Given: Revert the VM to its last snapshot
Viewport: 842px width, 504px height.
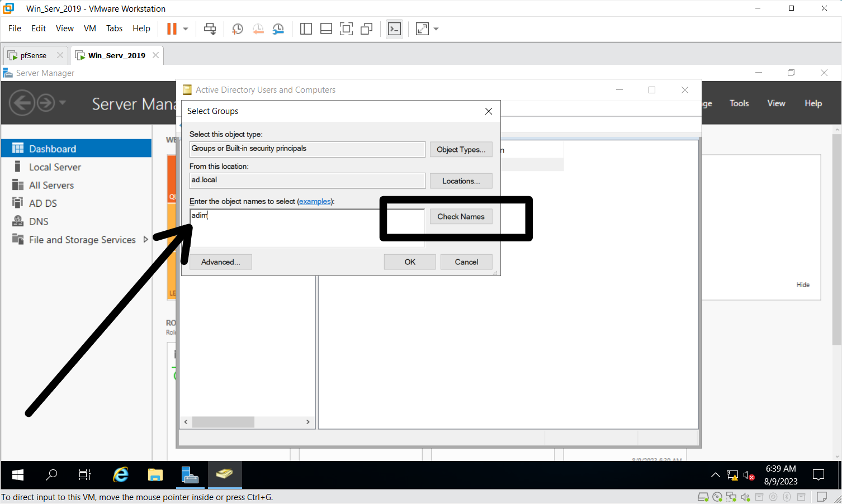Looking at the screenshot, I should click(x=258, y=29).
